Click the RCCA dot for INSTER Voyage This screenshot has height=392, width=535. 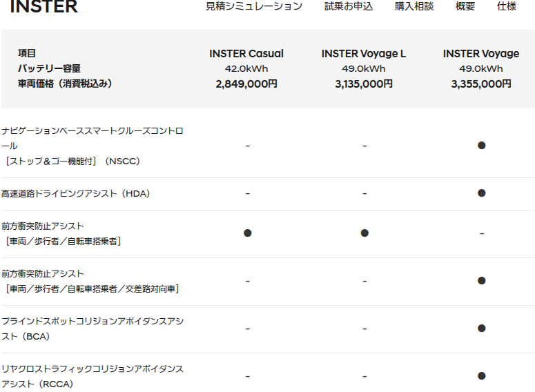[x=481, y=376]
